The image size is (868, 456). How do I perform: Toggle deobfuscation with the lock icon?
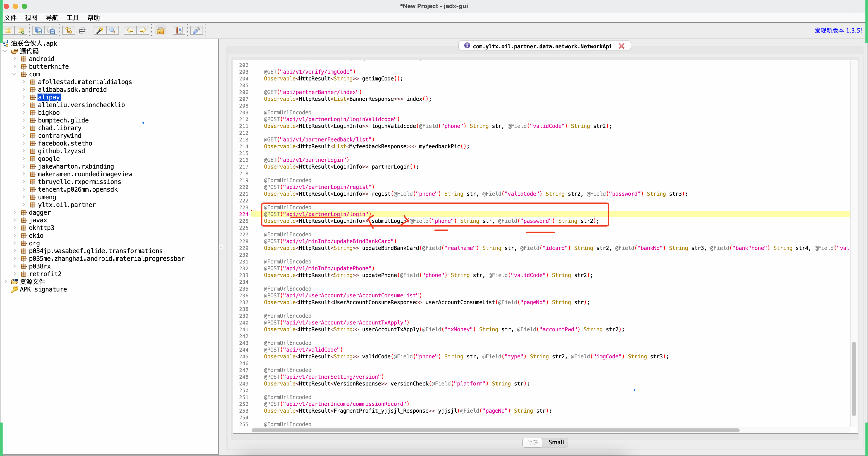click(161, 31)
